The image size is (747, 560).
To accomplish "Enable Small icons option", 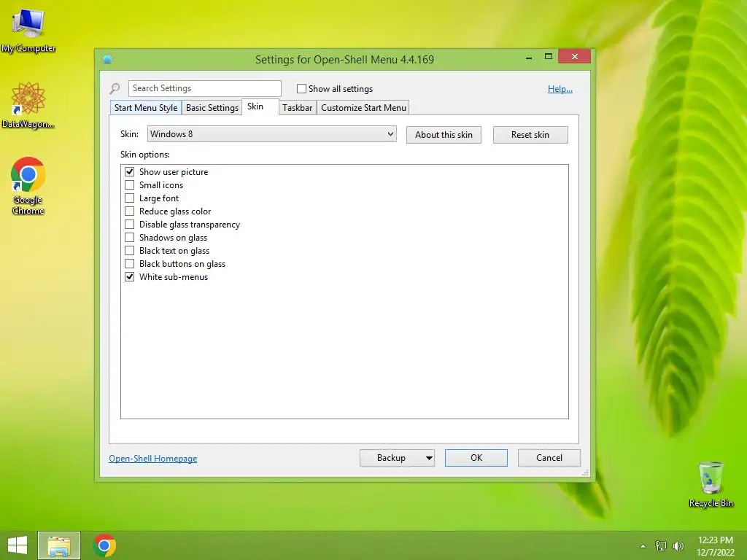I will 130,184.
